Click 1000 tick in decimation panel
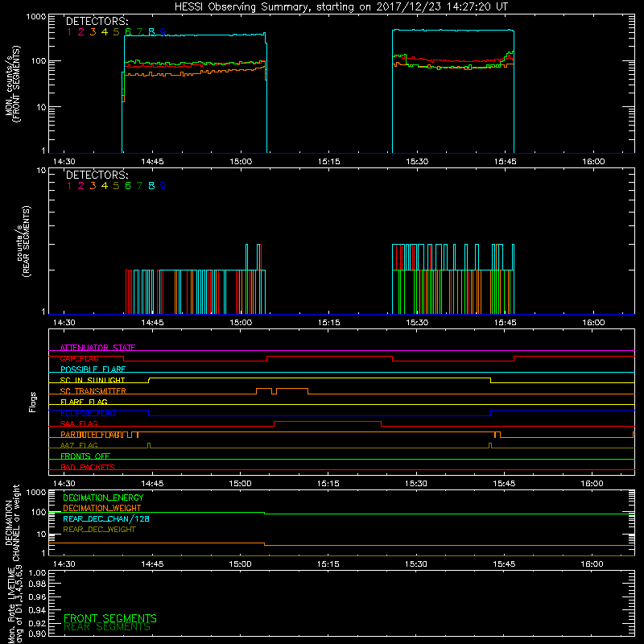The width and height of the screenshot is (644, 644). coord(36,493)
